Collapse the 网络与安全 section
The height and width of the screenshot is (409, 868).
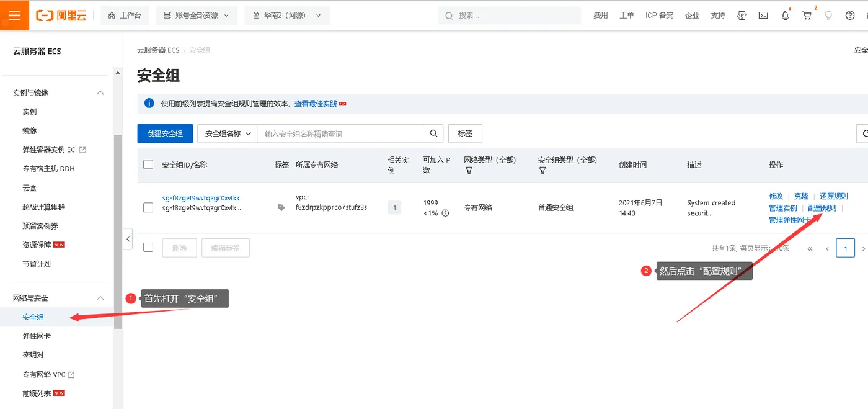click(100, 298)
